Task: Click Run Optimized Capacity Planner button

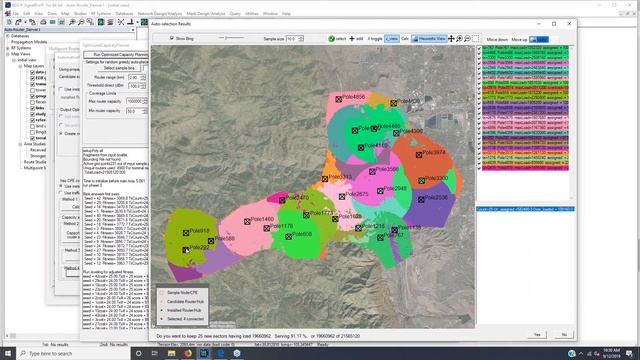Action: 117,55
